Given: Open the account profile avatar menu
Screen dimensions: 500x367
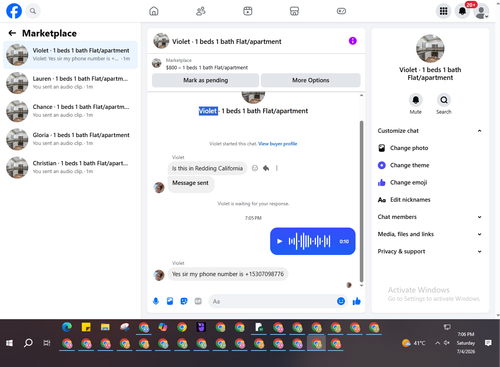Looking at the screenshot, I should [481, 11].
